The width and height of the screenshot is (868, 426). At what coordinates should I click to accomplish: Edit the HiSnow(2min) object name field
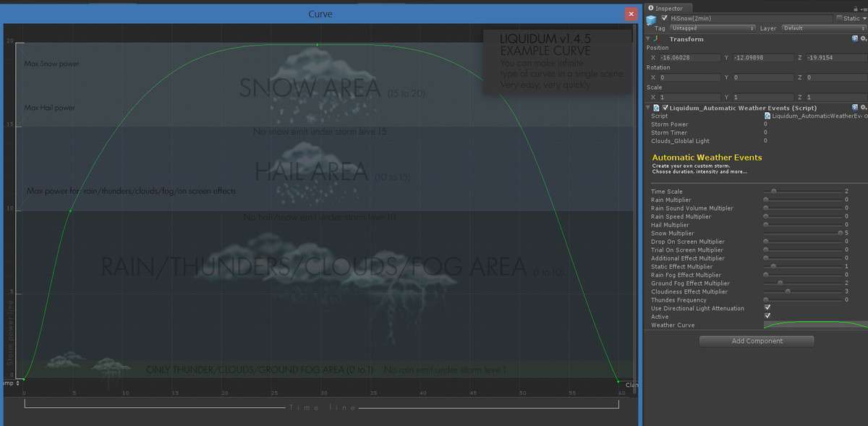750,18
